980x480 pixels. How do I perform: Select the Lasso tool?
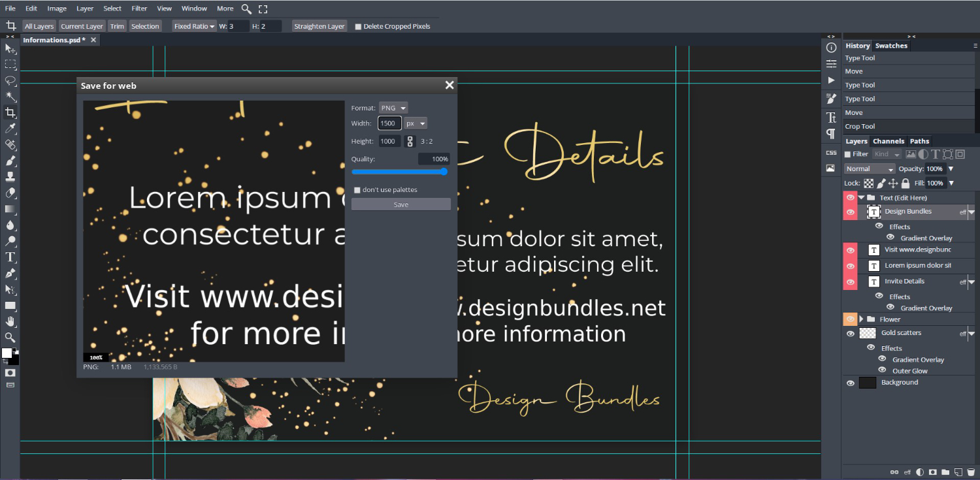(10, 81)
